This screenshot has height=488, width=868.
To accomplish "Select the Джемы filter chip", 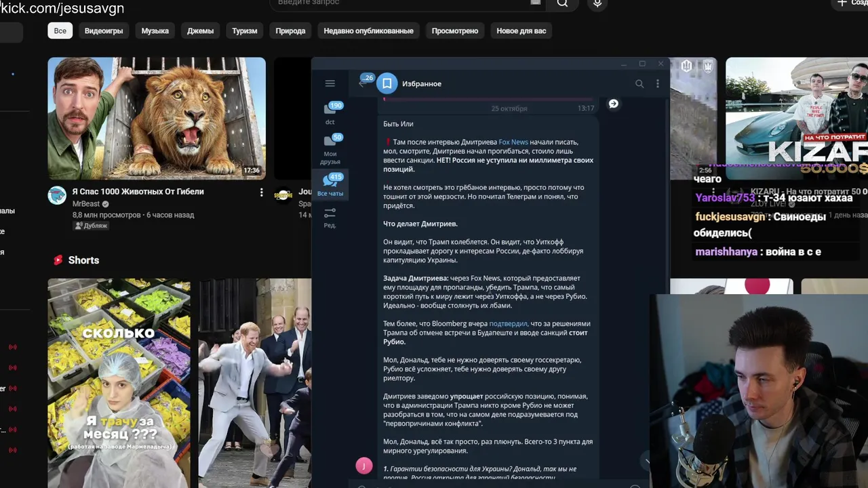I will click(200, 30).
